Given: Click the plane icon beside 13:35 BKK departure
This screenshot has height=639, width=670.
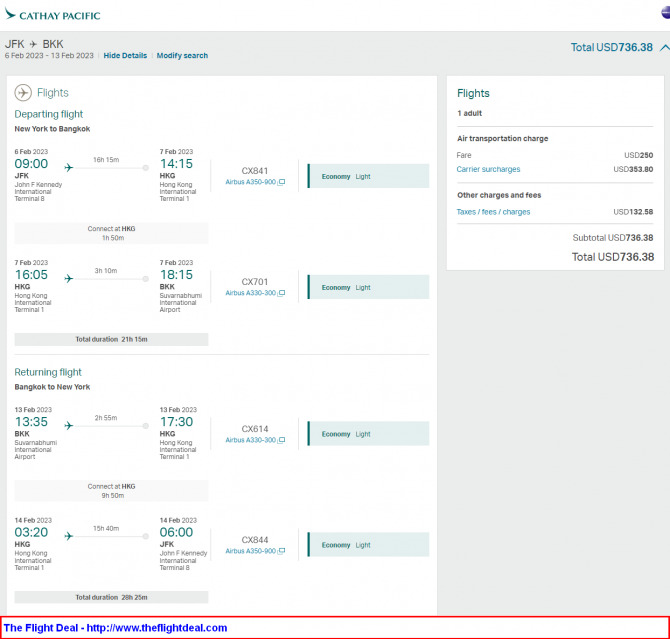Looking at the screenshot, I should pos(69,426).
